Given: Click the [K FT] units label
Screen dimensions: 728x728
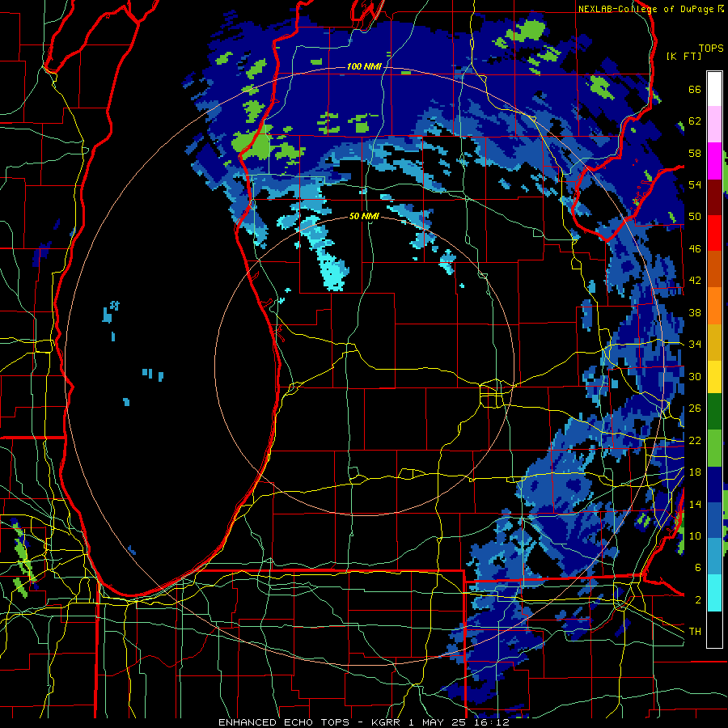Looking at the screenshot, I should (684, 57).
